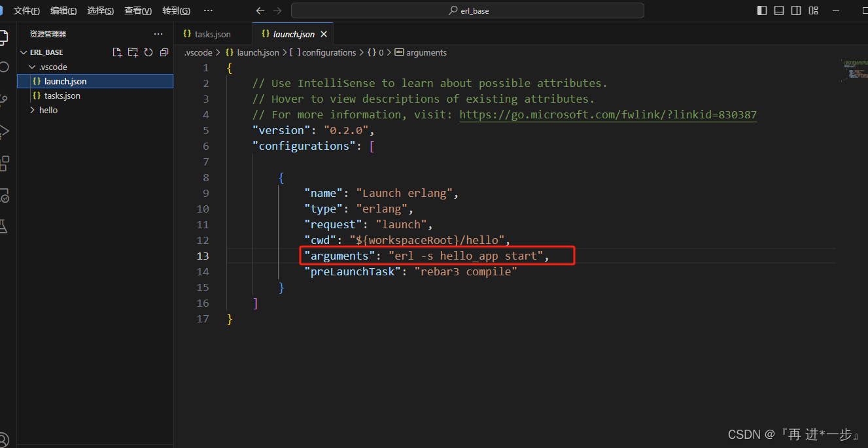Image resolution: width=868 pixels, height=448 pixels.
Task: Collapse the ERL_BASE workspace section
Action: [24, 52]
